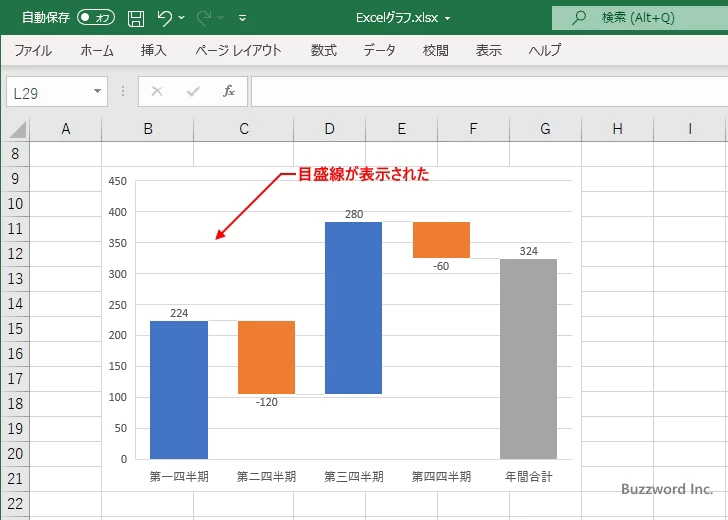Select column D header
The image size is (728, 520).
pyautogui.click(x=330, y=129)
